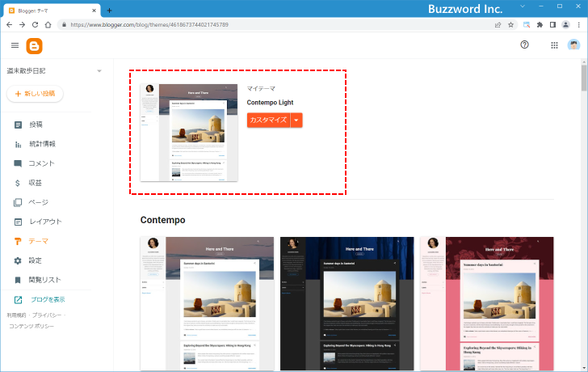588x372 pixels.
Task: Bookmark this page with star icon
Action: pos(510,25)
